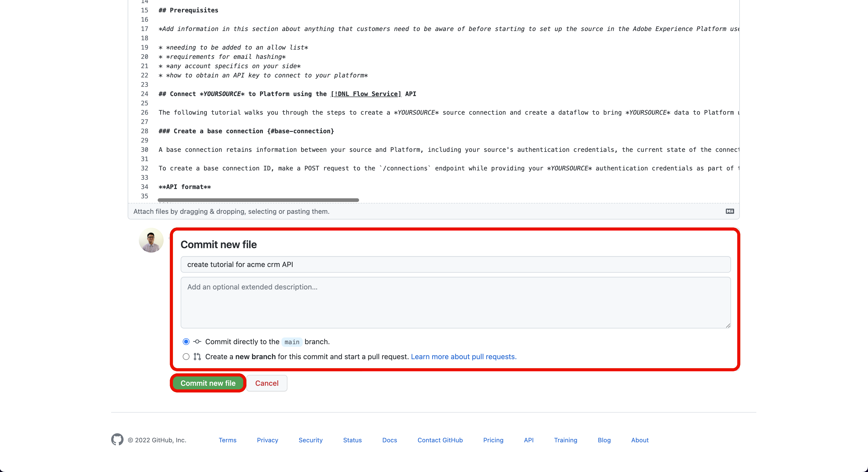Open the Privacy footer link
The image size is (868, 472).
[267, 440]
